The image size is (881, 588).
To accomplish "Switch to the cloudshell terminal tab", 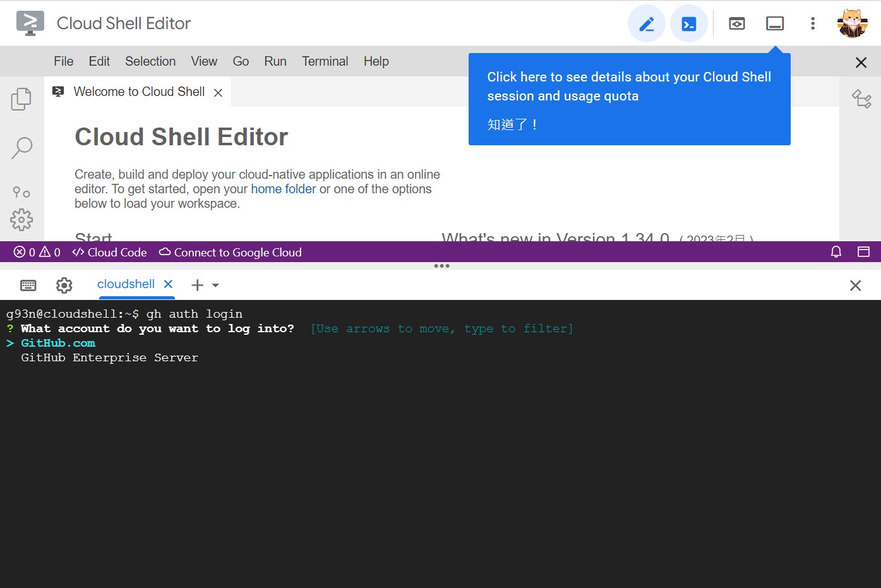I will (x=126, y=284).
